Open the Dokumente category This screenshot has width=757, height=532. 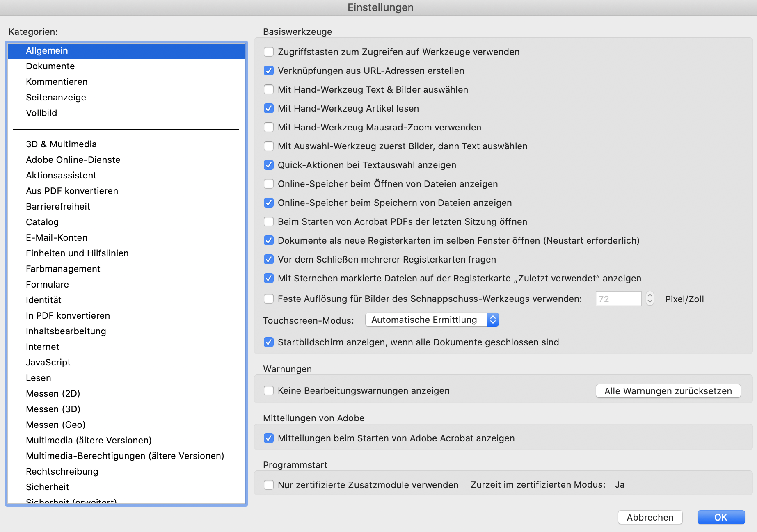pyautogui.click(x=126, y=66)
